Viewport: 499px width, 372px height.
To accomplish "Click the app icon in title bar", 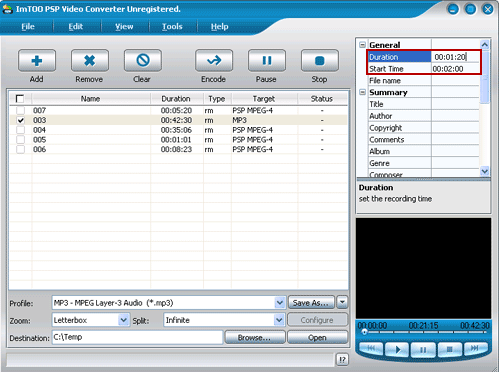I will [x=7, y=9].
